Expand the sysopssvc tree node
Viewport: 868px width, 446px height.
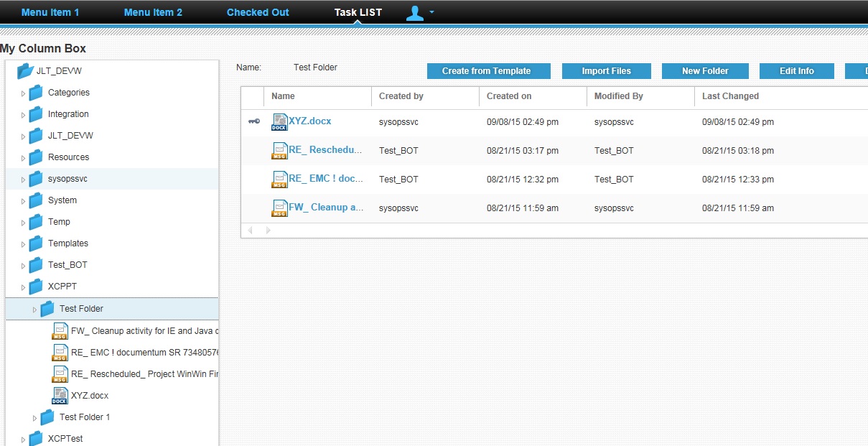(x=22, y=179)
